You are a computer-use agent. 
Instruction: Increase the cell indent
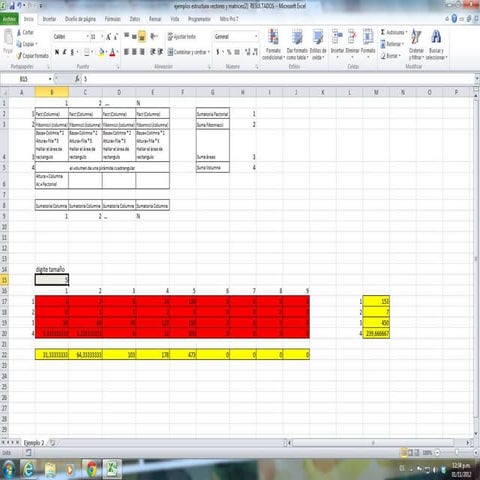click(x=160, y=52)
